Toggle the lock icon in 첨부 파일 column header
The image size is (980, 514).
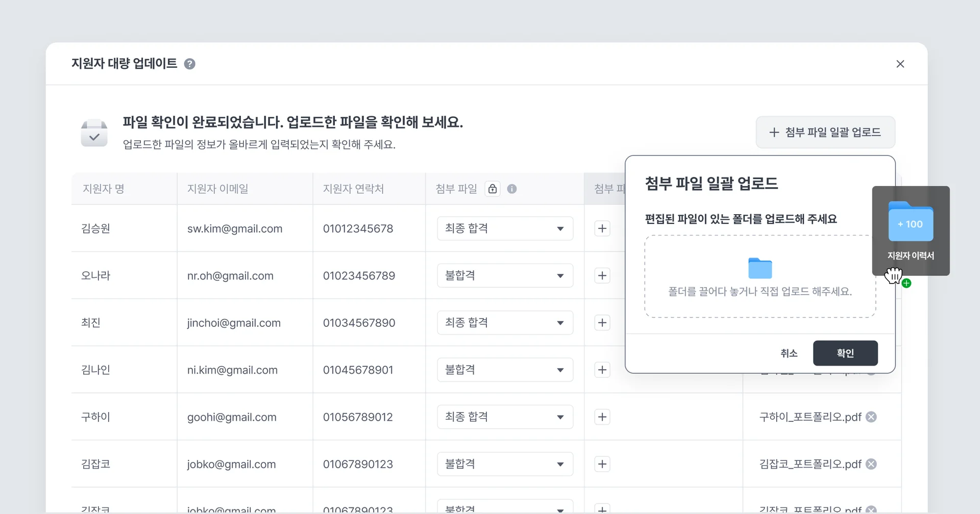click(493, 189)
